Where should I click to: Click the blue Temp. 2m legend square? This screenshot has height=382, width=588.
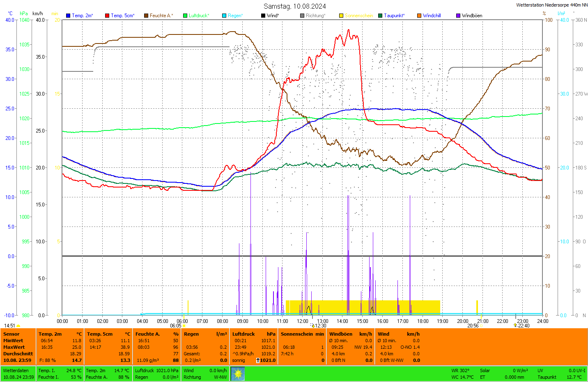[68, 16]
